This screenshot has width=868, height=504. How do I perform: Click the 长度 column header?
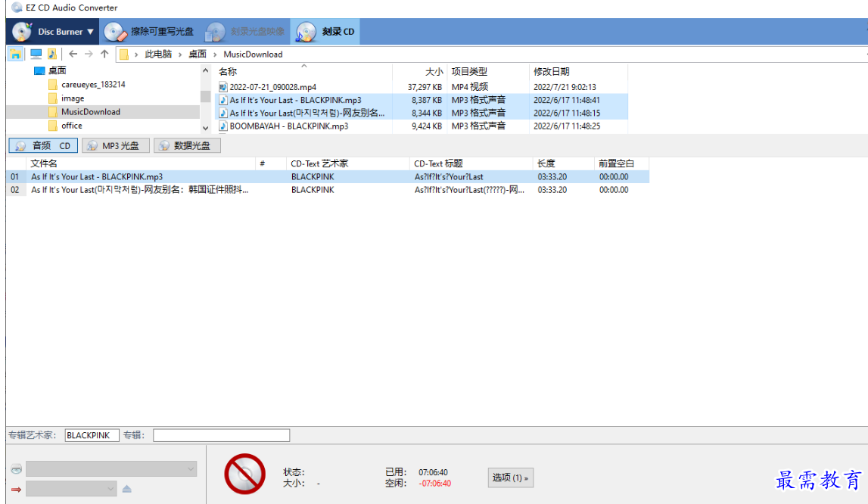[x=564, y=163]
